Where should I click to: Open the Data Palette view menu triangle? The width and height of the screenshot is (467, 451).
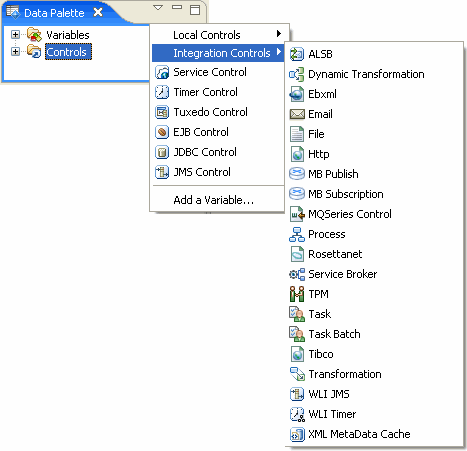(158, 8)
